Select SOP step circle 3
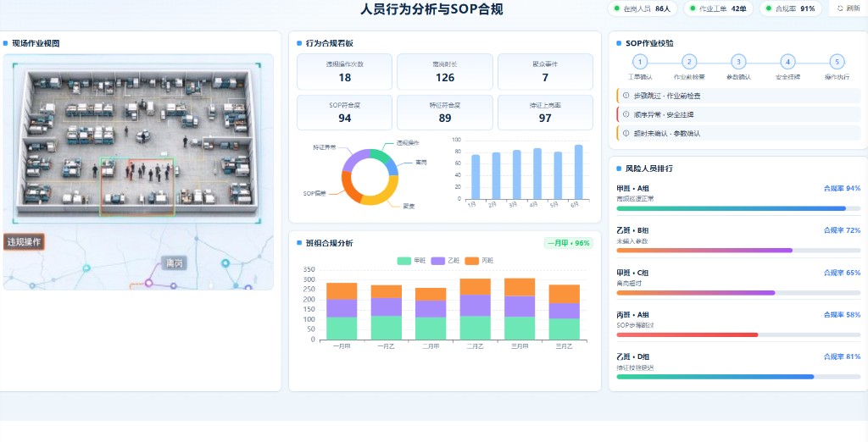This screenshot has width=868, height=442. 738,62
